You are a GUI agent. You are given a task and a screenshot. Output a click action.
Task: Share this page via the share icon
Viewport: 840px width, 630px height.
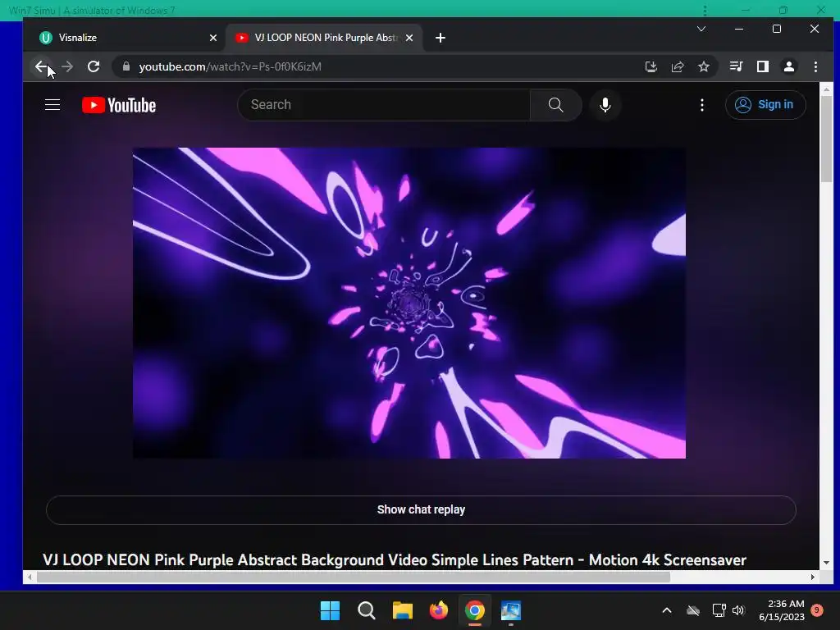678,66
